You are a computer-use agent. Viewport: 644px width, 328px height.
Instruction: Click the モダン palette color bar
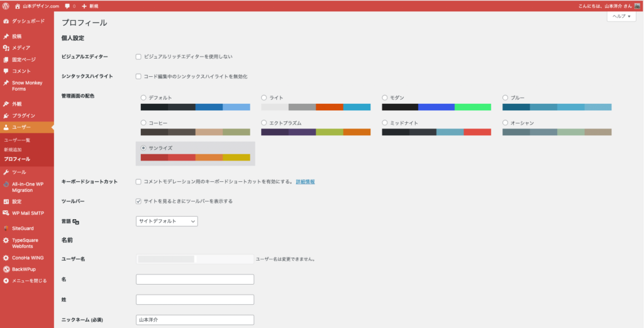[436, 107]
